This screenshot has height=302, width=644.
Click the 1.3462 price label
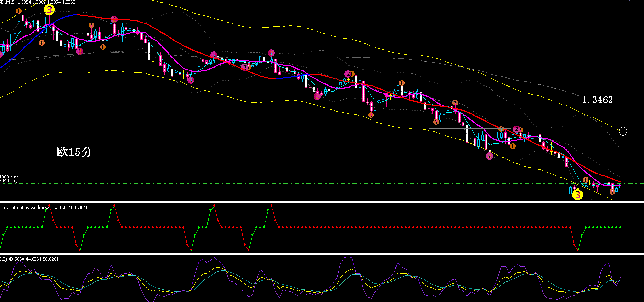(597, 100)
